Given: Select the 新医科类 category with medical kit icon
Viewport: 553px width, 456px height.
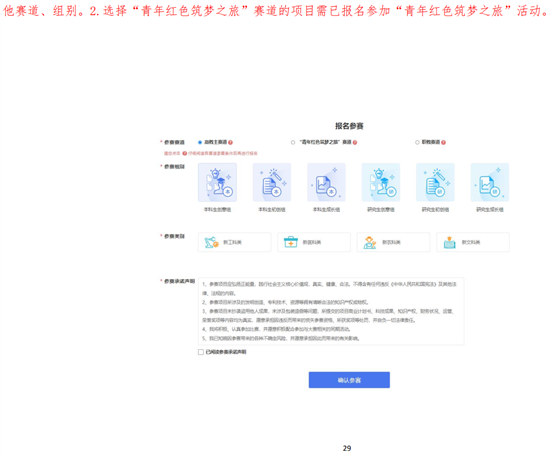Looking at the screenshot, I should pos(314,242).
